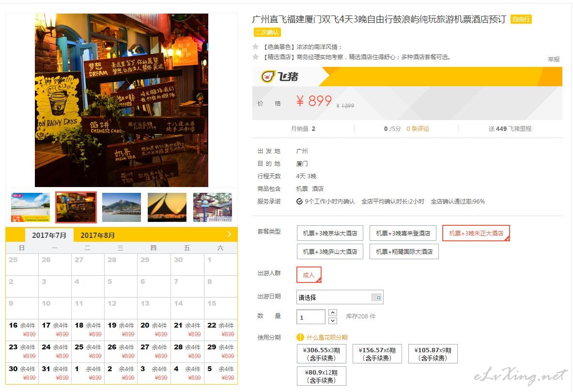Select package 机票+3晚喜来登酒店

tap(403, 233)
